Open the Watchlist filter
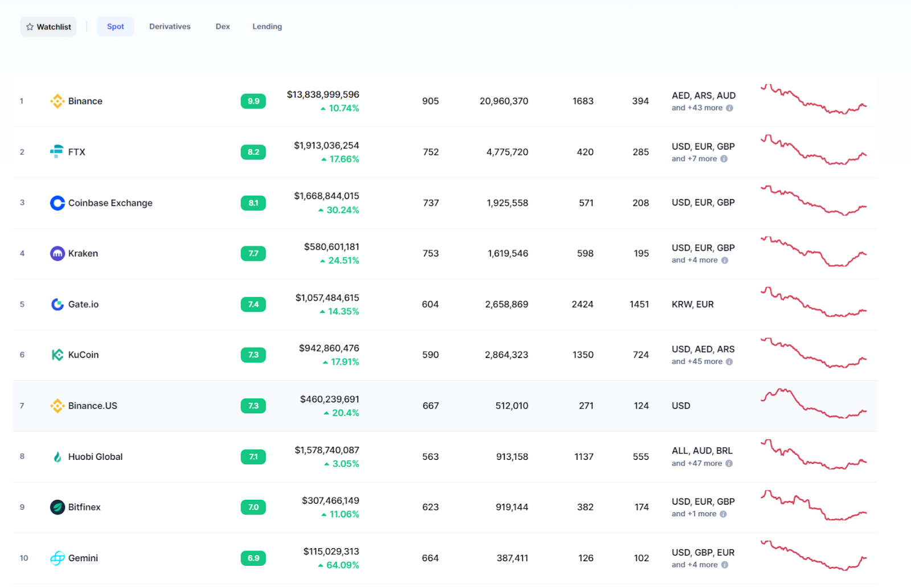 [48, 27]
